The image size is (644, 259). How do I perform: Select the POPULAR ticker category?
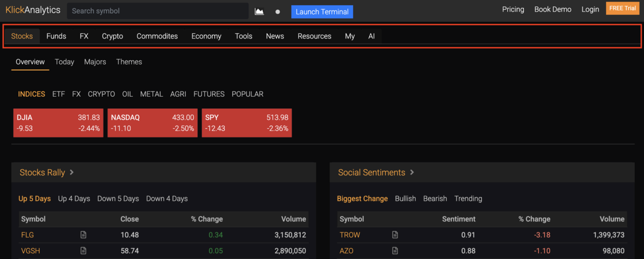(248, 94)
